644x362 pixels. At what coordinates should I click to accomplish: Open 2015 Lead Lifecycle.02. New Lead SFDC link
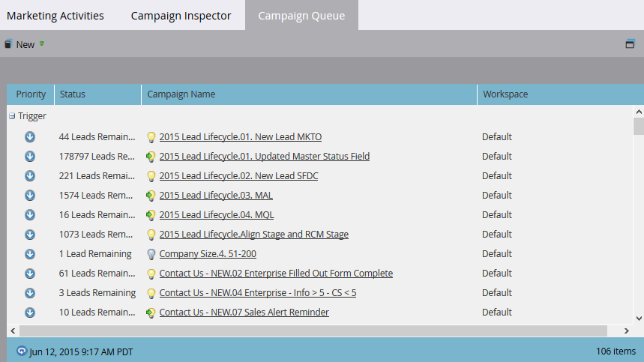pyautogui.click(x=238, y=175)
